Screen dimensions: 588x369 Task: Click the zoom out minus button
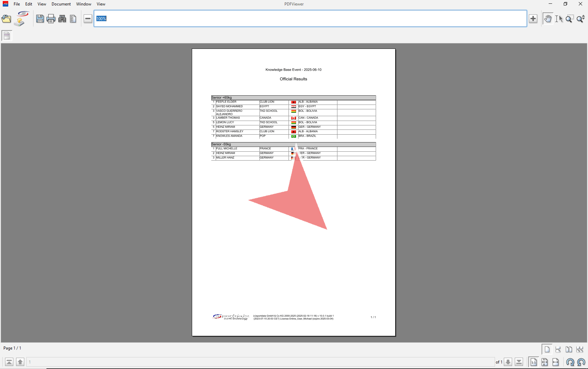click(88, 19)
